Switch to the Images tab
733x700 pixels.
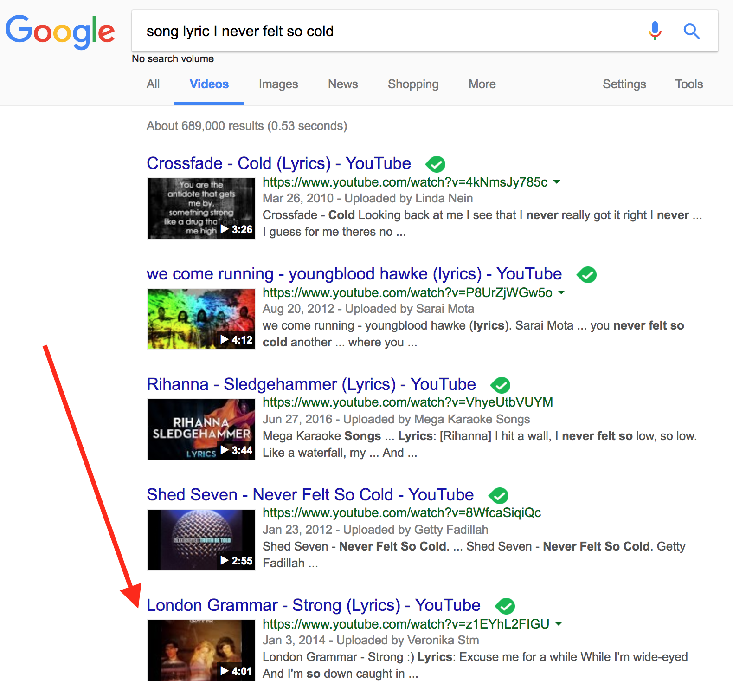tap(278, 84)
